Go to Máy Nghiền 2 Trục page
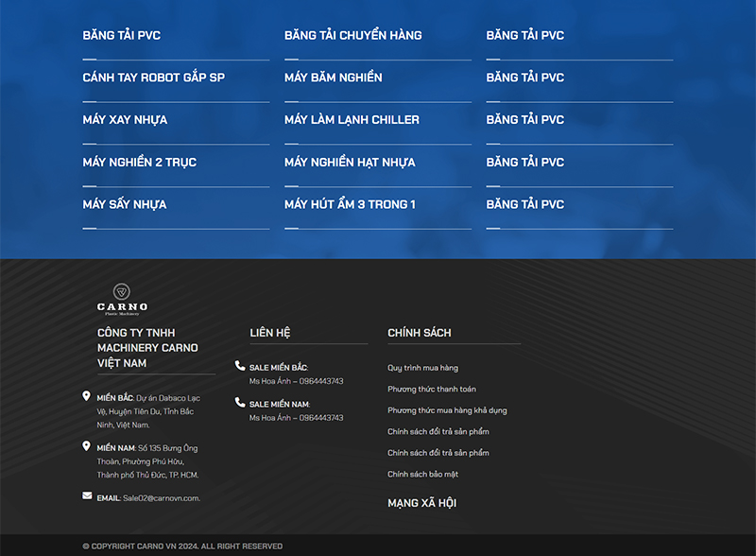This screenshot has height=556, width=756. (x=140, y=163)
